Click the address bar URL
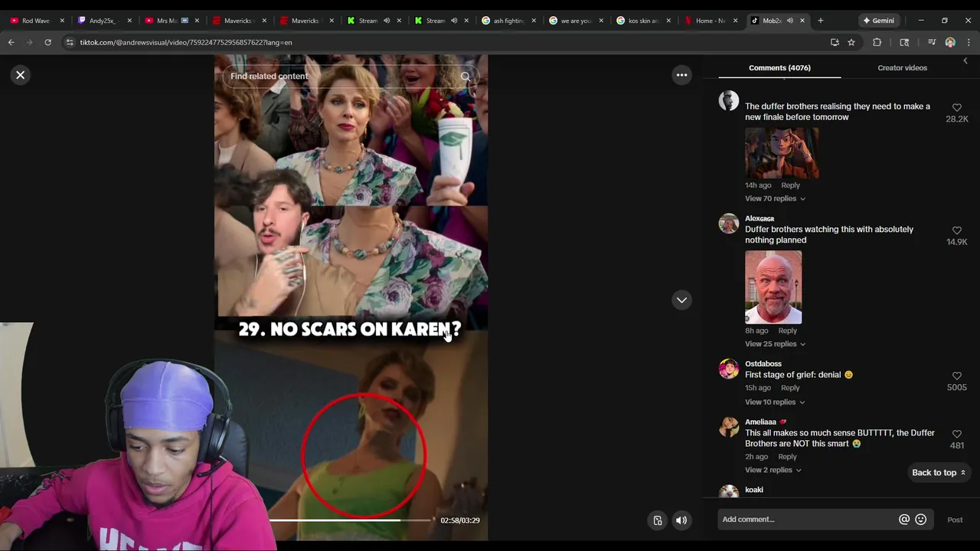 click(186, 43)
